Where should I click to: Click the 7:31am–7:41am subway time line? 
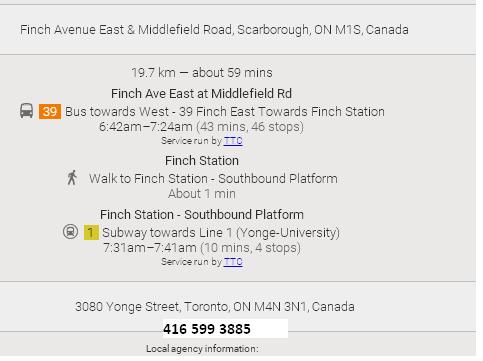pos(202,248)
